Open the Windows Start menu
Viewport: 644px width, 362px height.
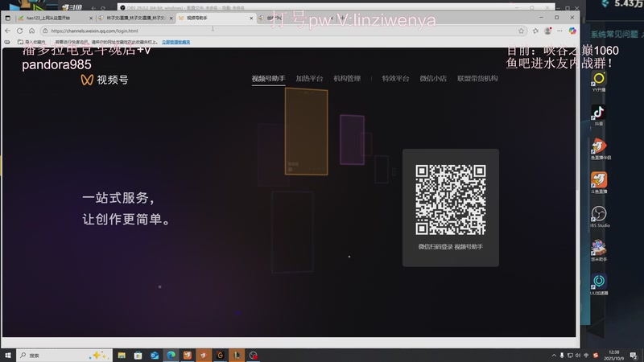[8, 355]
